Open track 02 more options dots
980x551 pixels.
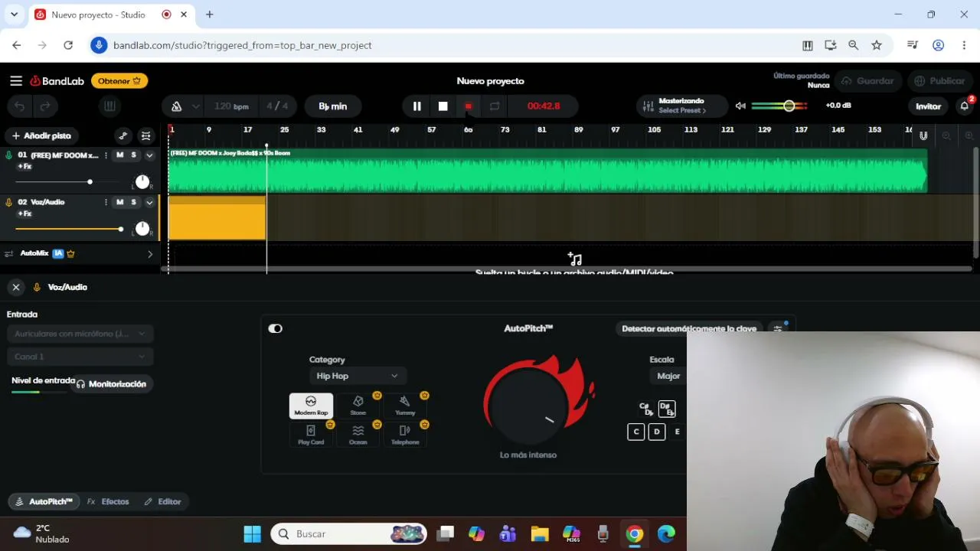[105, 202]
